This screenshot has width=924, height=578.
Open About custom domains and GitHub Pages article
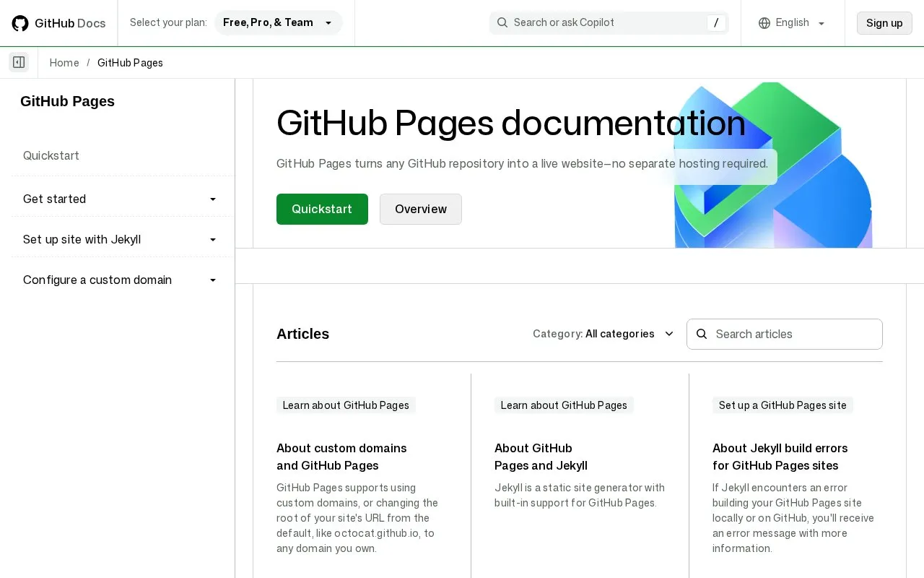click(341, 457)
